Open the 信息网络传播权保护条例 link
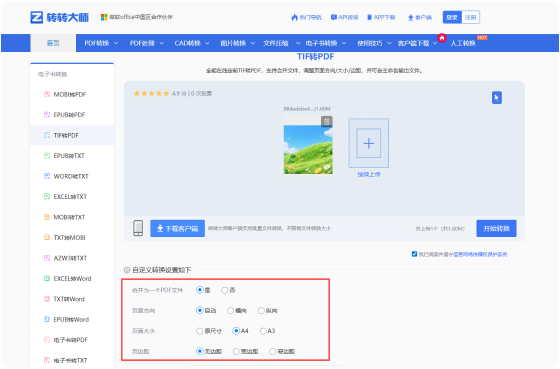Image resolution: width=560 pixels, height=369 pixels. click(x=480, y=254)
